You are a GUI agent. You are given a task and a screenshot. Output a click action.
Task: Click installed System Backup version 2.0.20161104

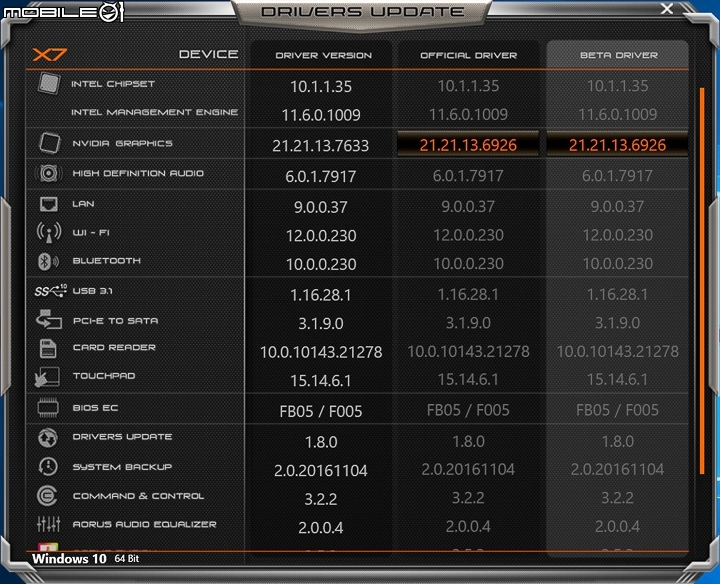coord(321,470)
